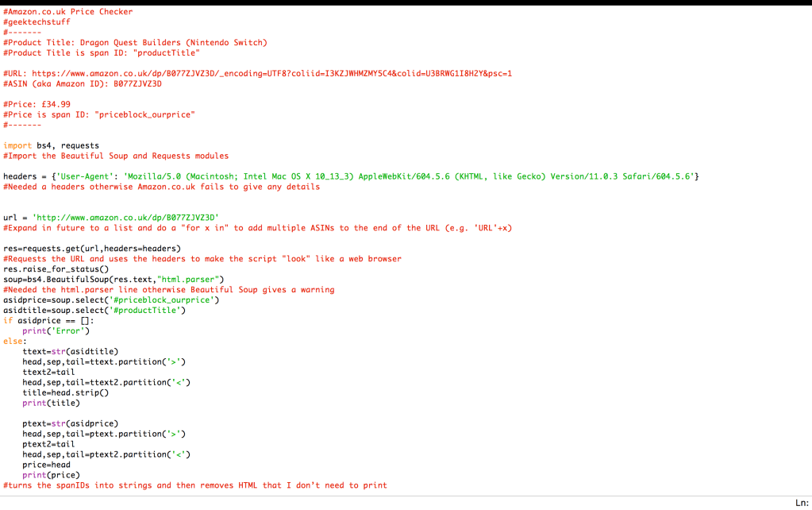Click the asidprice soup.select line
This screenshot has width=812, height=510.
[x=111, y=299]
